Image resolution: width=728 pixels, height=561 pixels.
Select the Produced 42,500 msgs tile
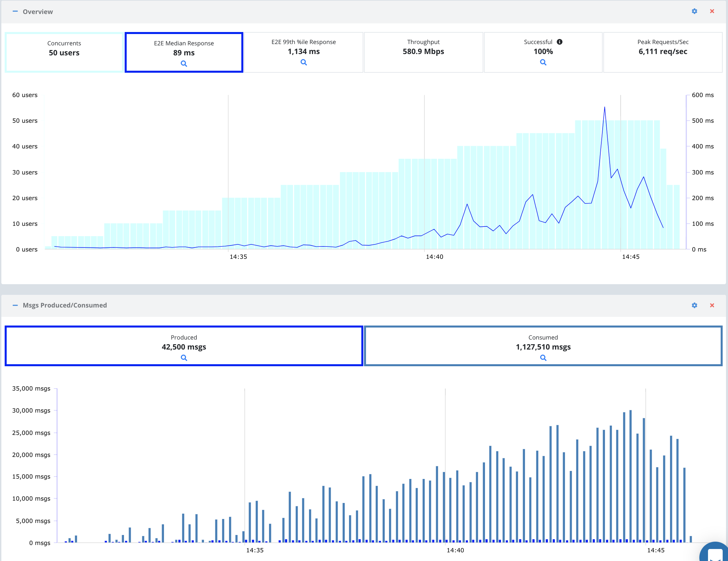[x=184, y=344]
